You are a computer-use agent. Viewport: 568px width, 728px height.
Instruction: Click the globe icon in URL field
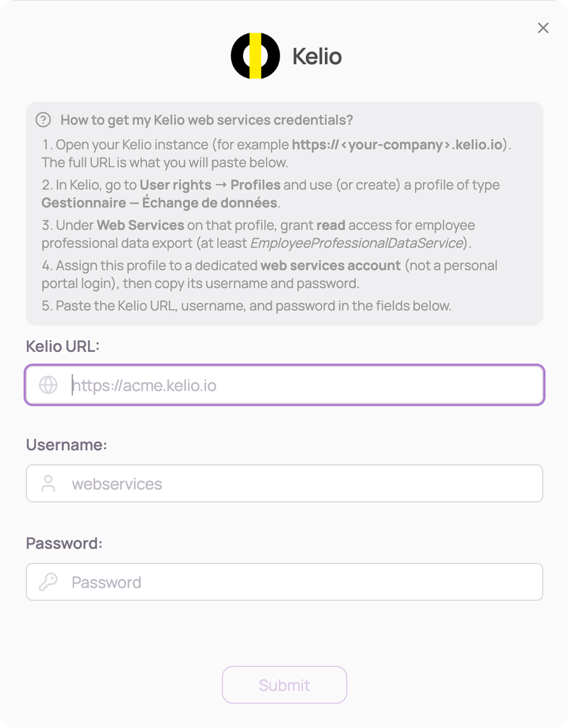48,385
